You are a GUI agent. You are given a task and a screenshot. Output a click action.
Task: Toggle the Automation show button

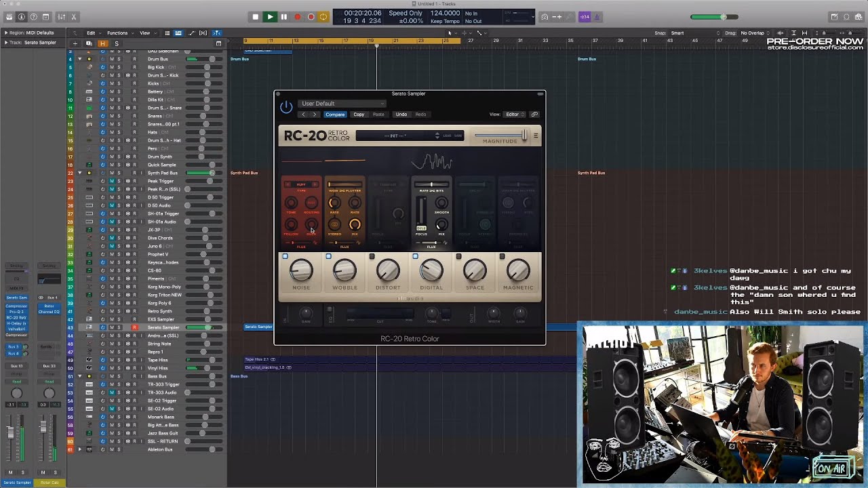(192, 33)
